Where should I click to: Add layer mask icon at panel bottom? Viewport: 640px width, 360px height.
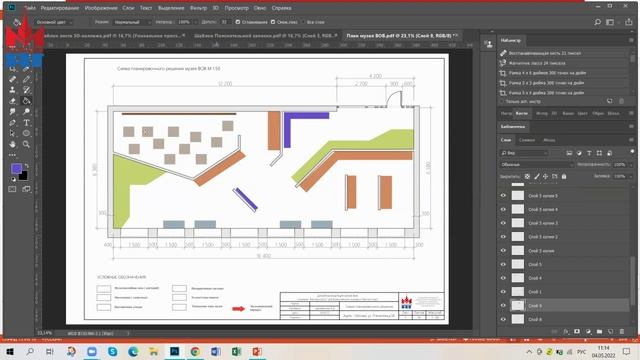click(x=577, y=332)
